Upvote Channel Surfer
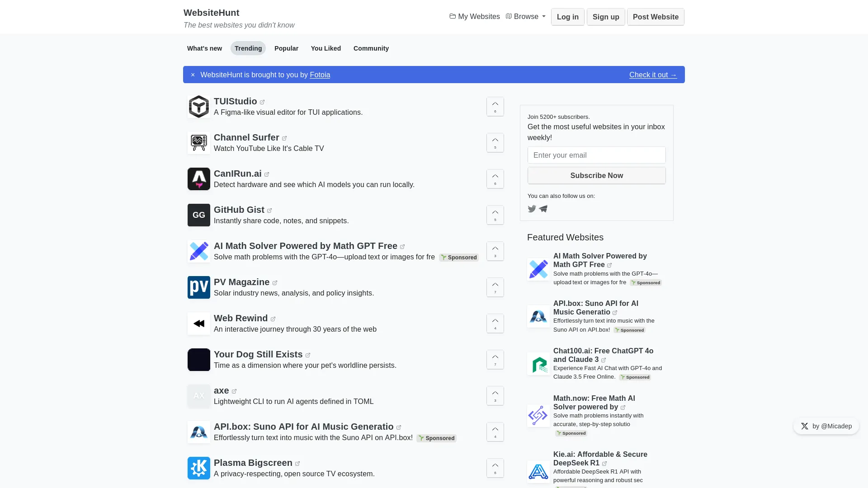Viewport: 868px width, 488px height. point(495,143)
